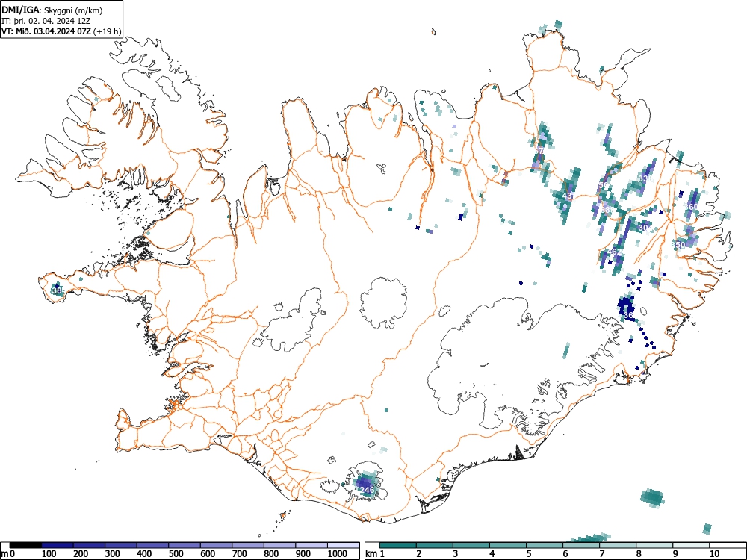The image size is (747, 560).
Task: Click the 5–6 km teal legend swatch
Action: pos(545,545)
